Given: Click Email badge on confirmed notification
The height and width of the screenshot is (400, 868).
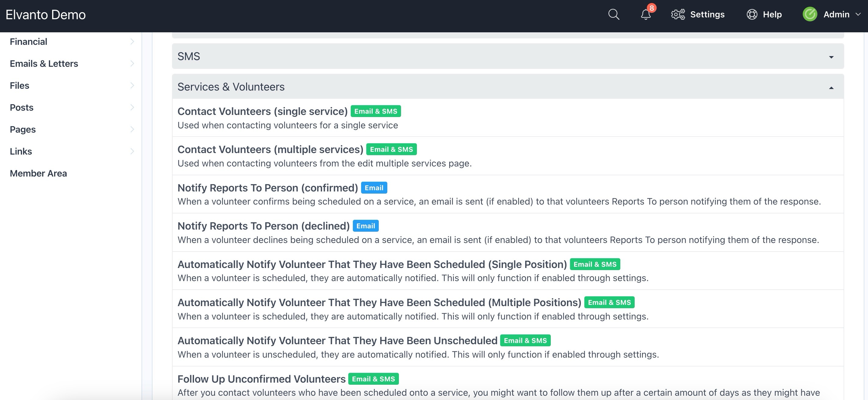Looking at the screenshot, I should [x=374, y=187].
